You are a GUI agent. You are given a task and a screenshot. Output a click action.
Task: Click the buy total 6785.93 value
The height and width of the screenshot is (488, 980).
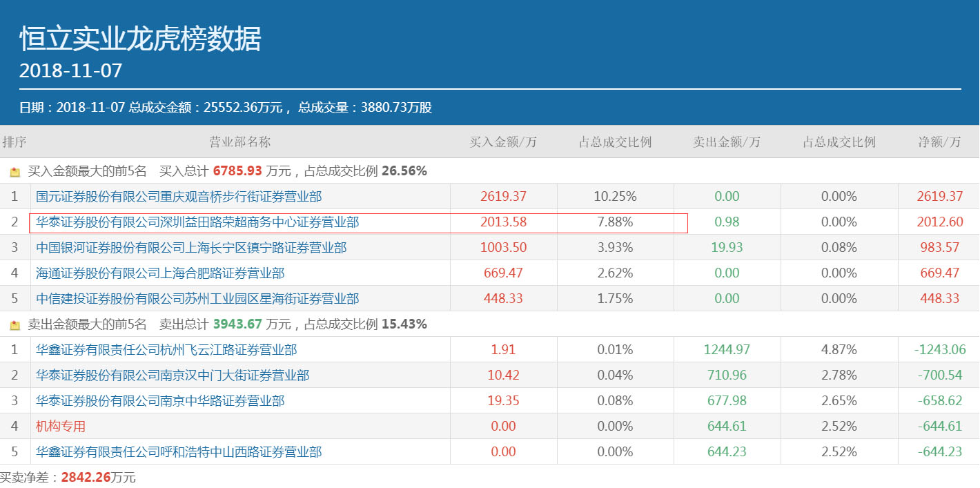click(238, 171)
